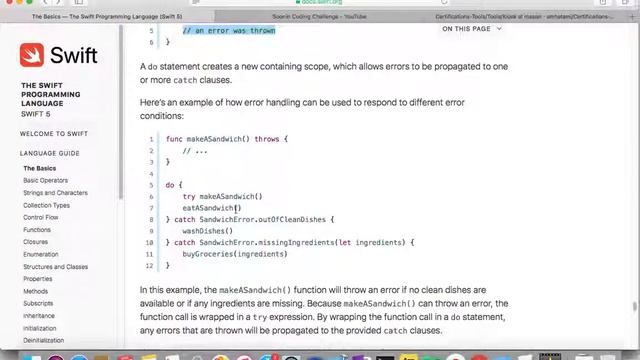This screenshot has width=640, height=360.
Task: Open Structures and Classes chapter
Action: click(x=56, y=267)
